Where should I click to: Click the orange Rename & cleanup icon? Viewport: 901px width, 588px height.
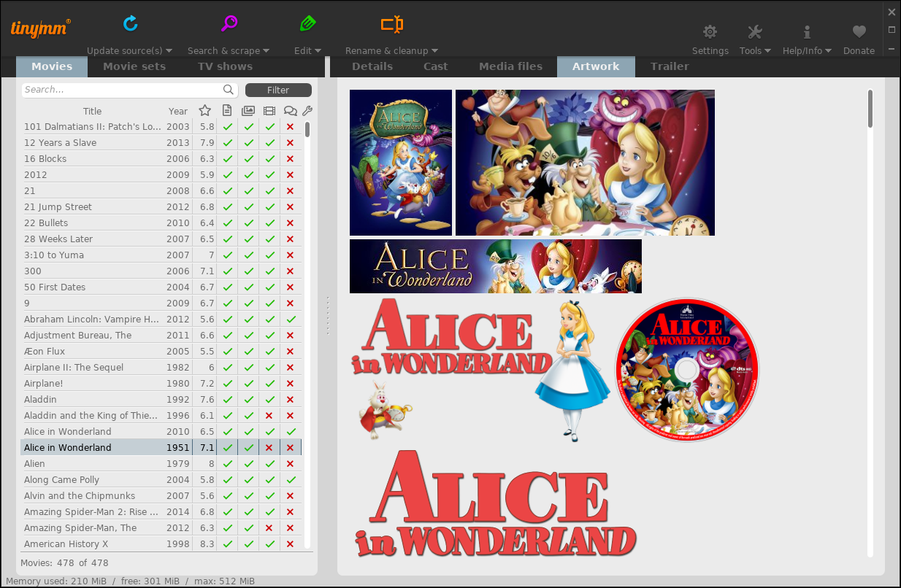391,24
